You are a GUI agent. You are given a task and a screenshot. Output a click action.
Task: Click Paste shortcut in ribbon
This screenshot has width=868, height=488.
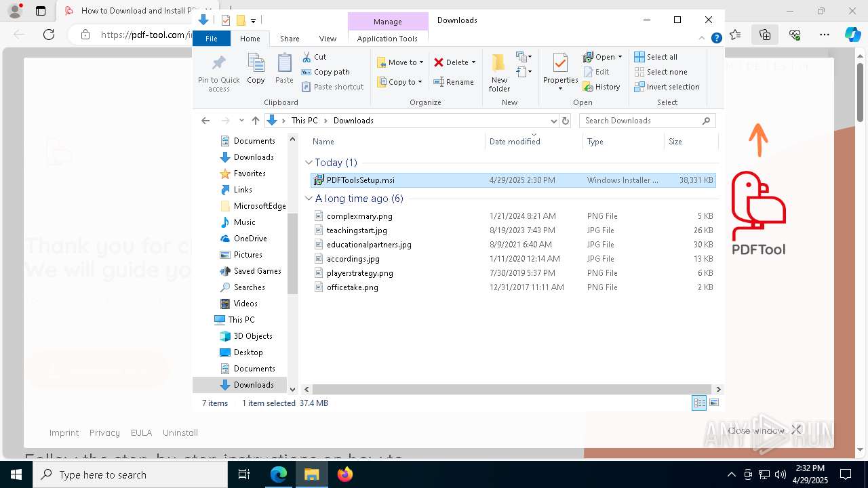pyautogui.click(x=332, y=87)
